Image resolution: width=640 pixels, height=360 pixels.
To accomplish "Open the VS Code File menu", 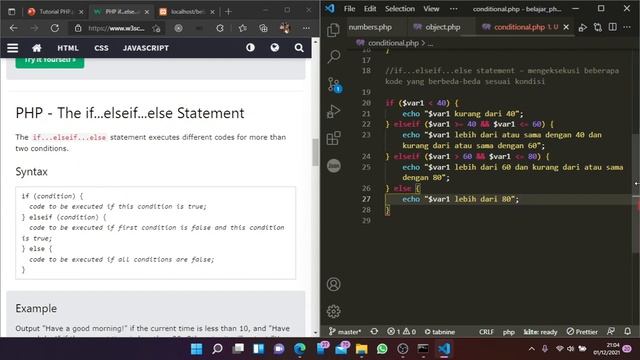I will [x=349, y=9].
